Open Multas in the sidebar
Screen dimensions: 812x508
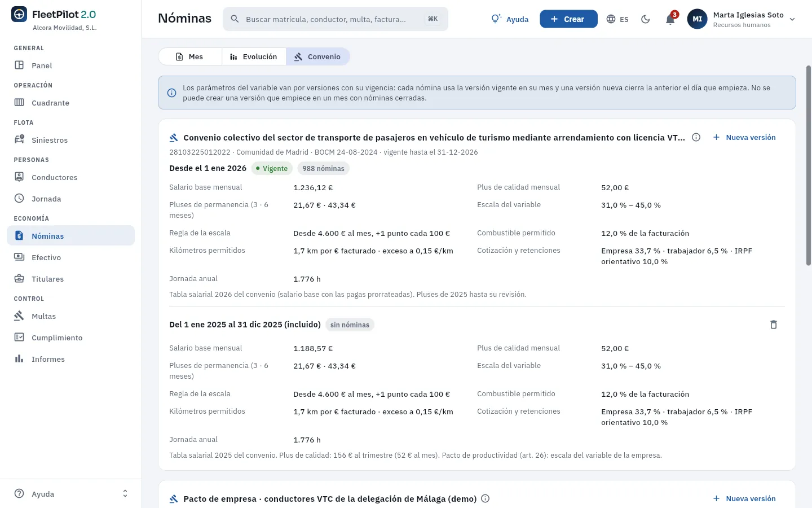(x=70, y=316)
